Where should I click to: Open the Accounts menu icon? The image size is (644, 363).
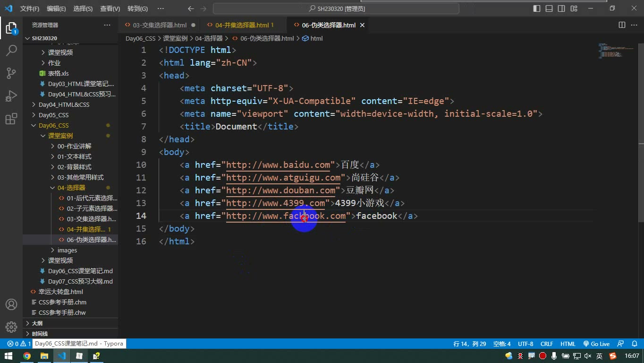pos(11,304)
